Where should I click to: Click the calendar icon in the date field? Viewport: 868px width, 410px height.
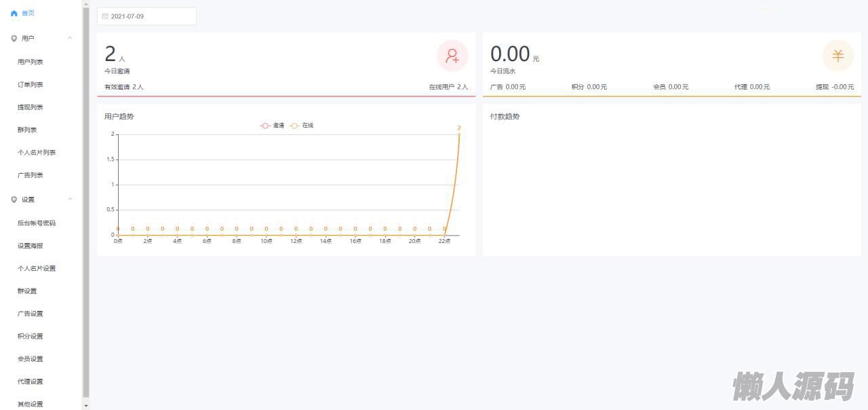tap(105, 16)
